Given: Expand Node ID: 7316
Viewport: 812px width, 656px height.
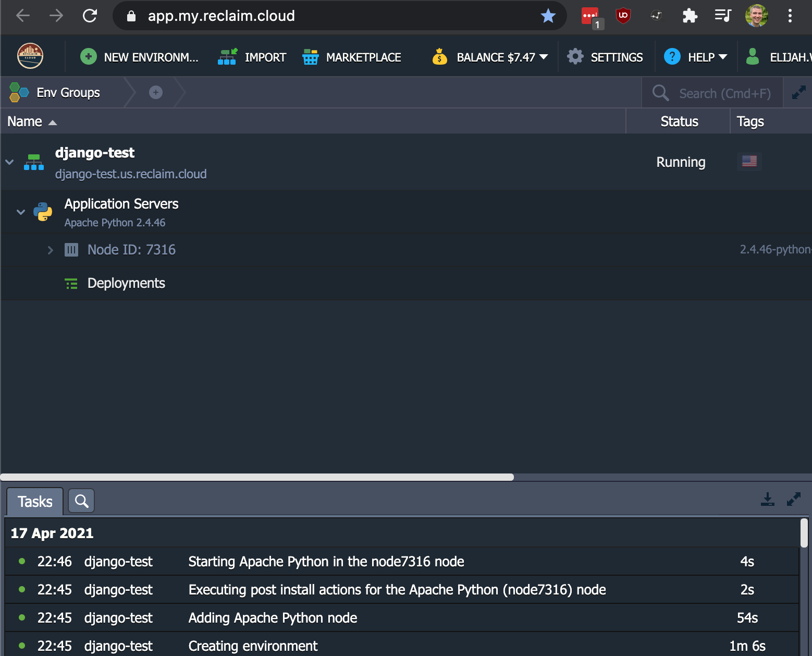Looking at the screenshot, I should point(50,250).
